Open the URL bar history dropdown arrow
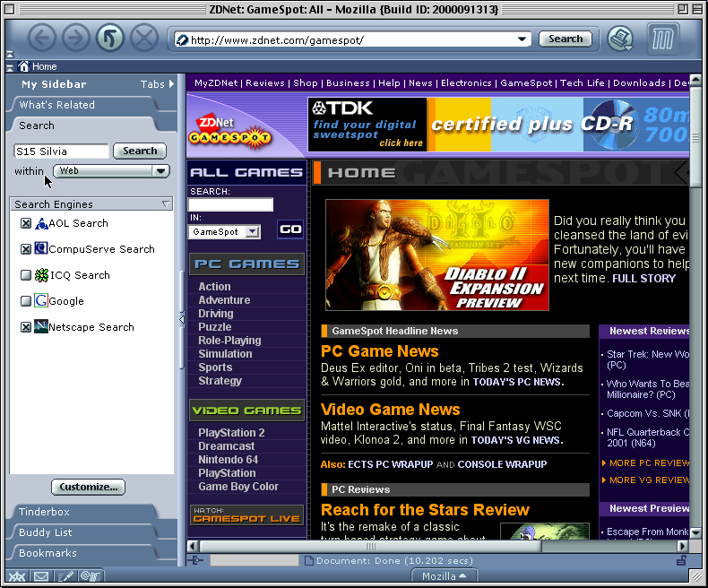708x588 pixels. 522,39
